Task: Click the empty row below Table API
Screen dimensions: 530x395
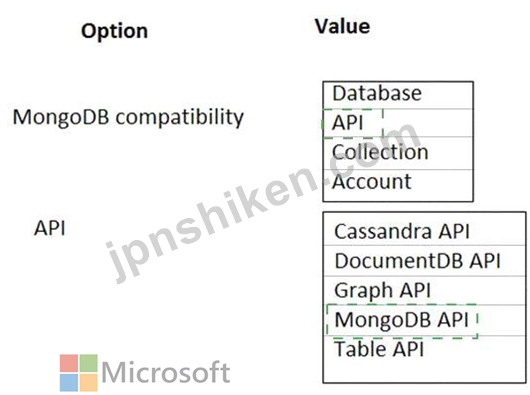Action: [x=424, y=373]
